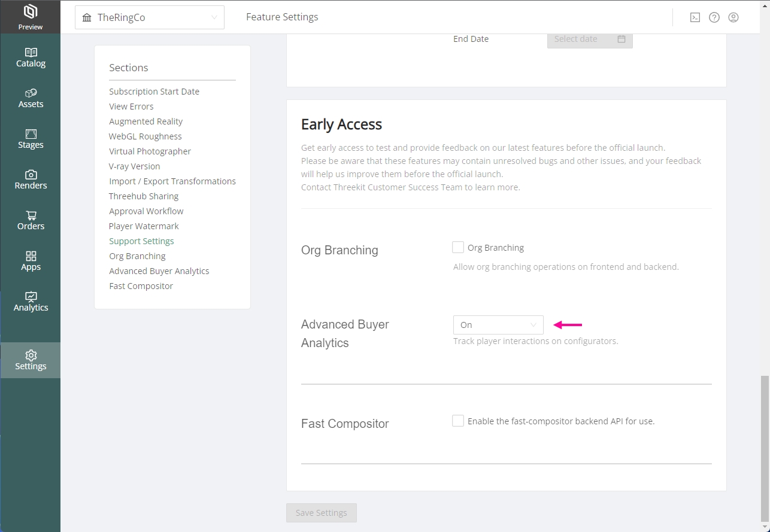Go to Player Watermark section link

144,226
